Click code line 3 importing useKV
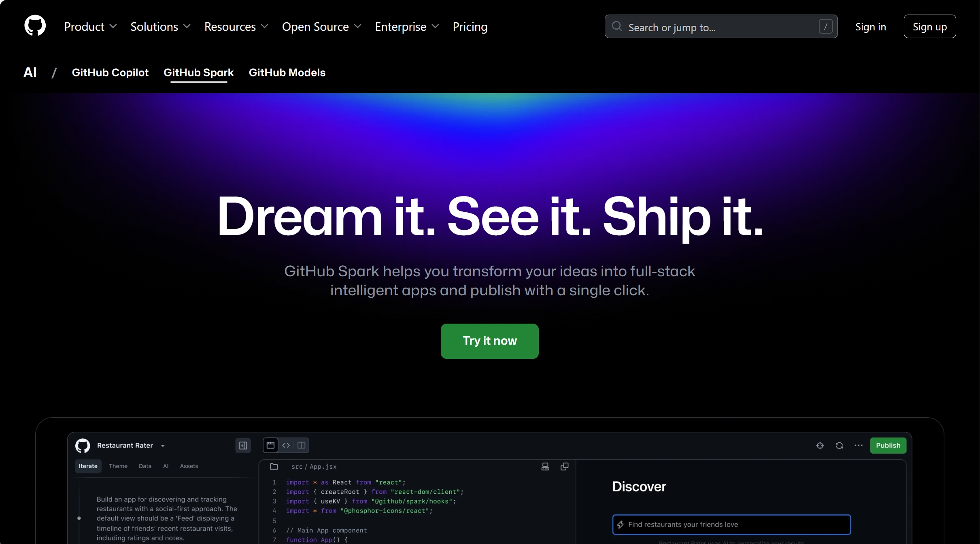The width and height of the screenshot is (980, 544). (371, 501)
